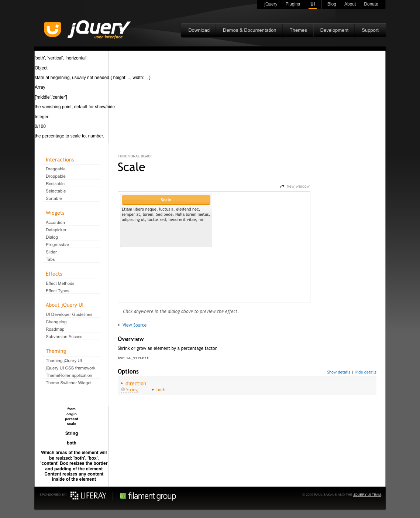Click the New window popup icon

click(282, 187)
